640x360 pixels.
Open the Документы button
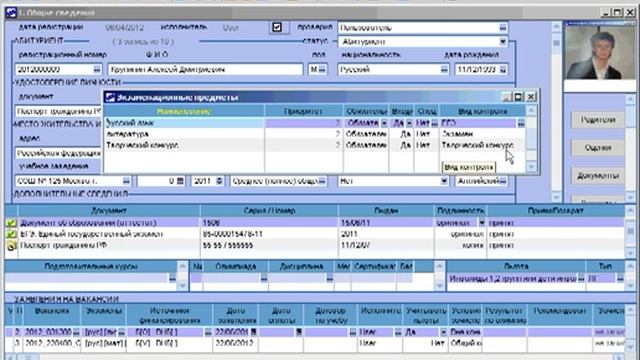click(598, 176)
